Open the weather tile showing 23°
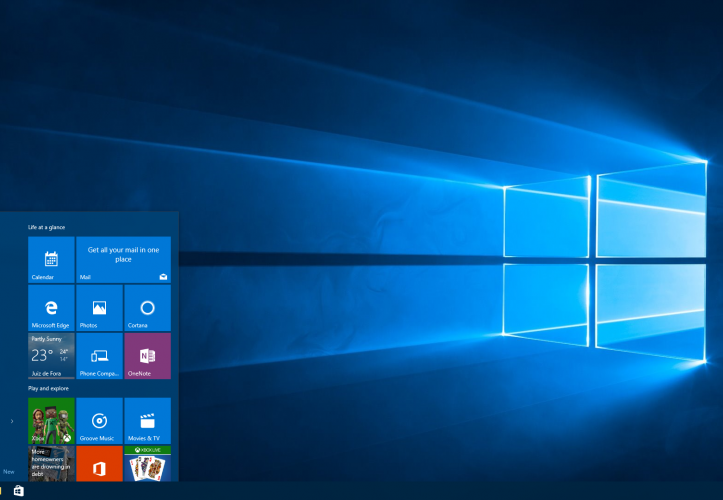 point(51,356)
